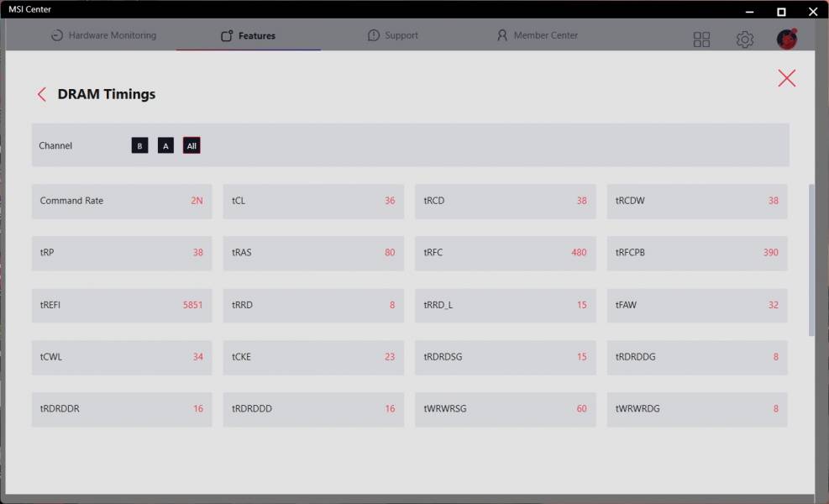Select channel A
The image size is (829, 504).
pyautogui.click(x=165, y=145)
